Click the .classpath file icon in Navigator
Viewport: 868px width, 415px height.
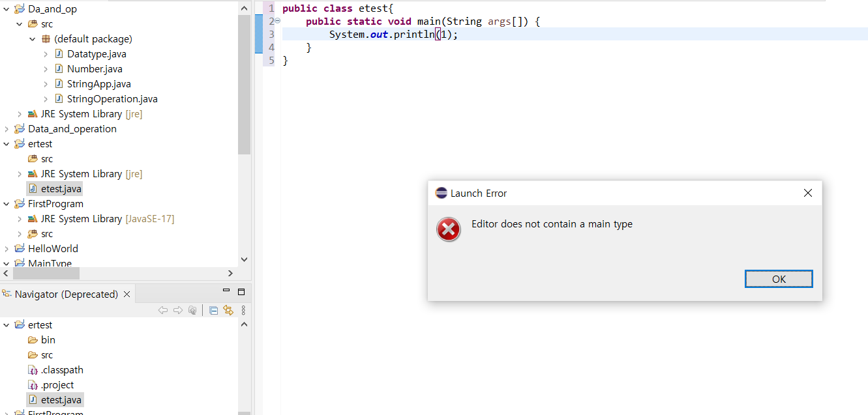(33, 370)
